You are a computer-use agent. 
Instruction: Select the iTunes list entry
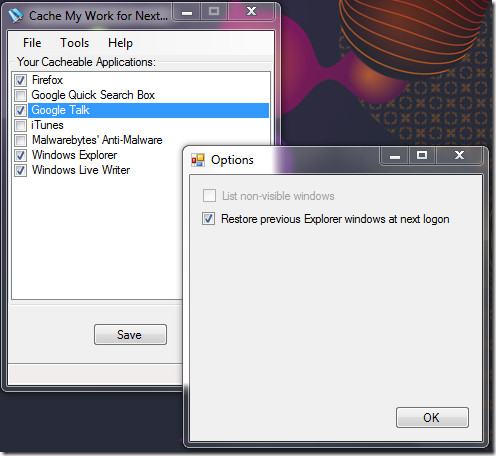[x=47, y=125]
